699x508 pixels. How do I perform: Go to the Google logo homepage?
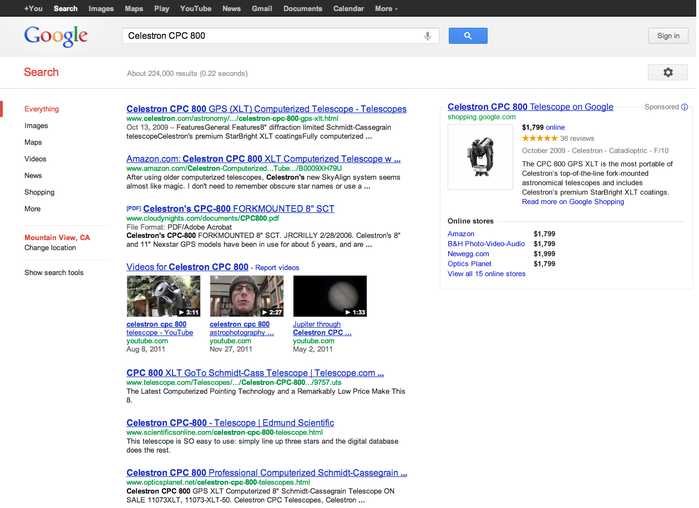(x=56, y=36)
